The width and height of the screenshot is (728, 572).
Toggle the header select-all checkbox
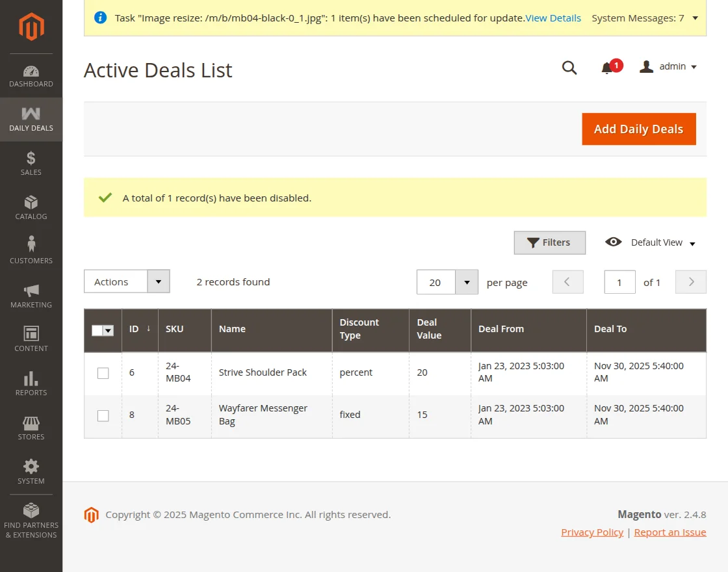(x=97, y=330)
